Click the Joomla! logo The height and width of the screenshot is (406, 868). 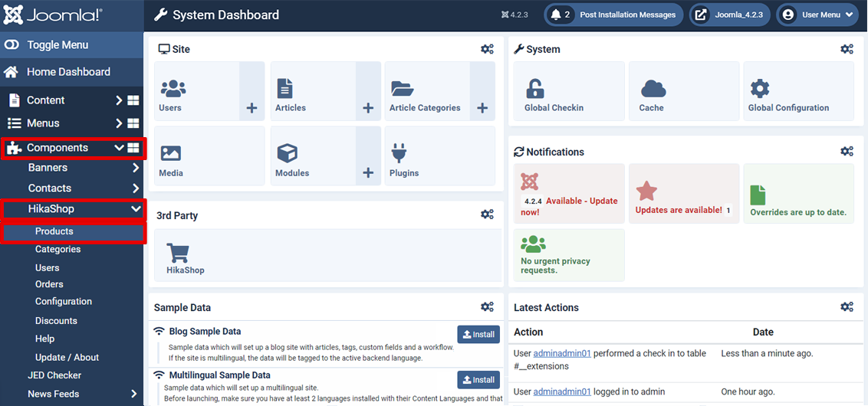tap(53, 15)
